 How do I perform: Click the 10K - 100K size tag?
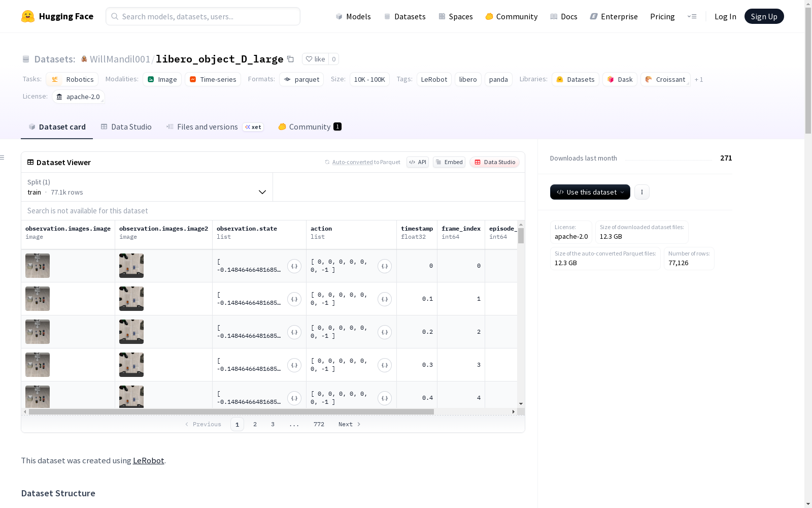[369, 79]
